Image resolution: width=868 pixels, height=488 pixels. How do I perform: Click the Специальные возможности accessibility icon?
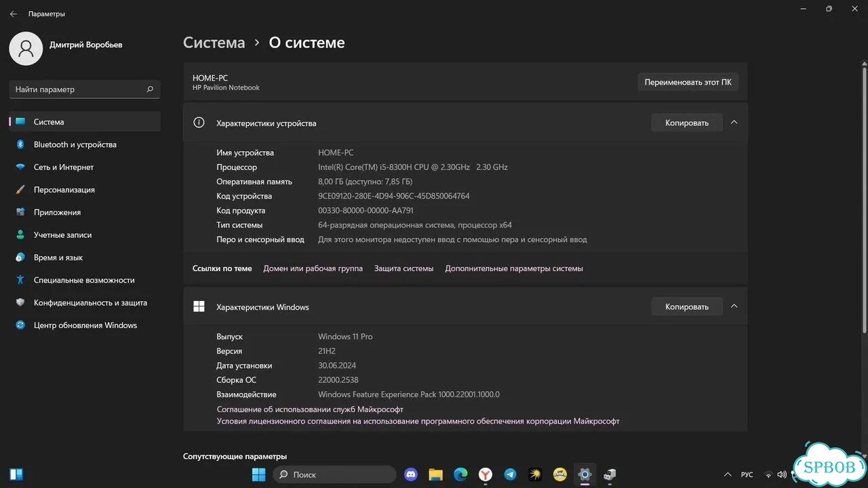[x=20, y=280]
